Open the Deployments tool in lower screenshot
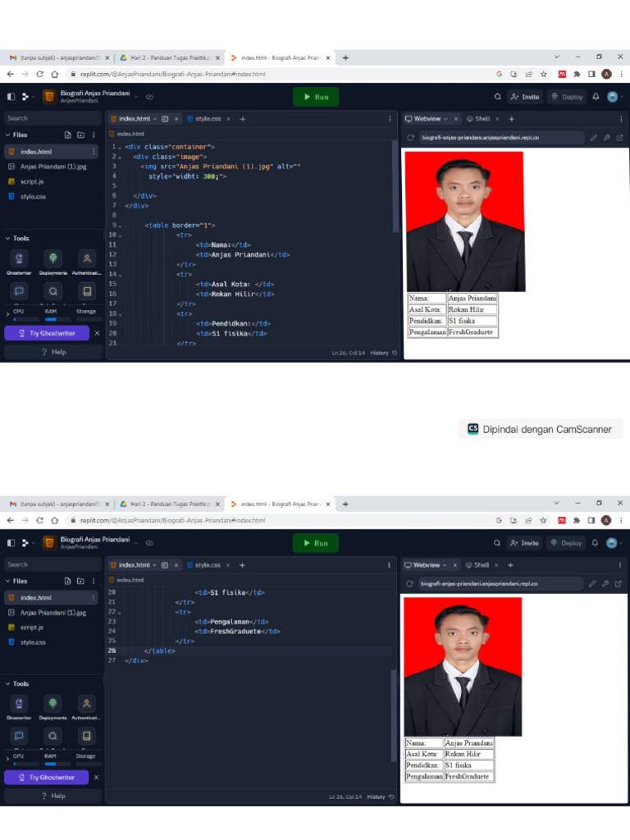630x840 pixels. click(x=52, y=703)
